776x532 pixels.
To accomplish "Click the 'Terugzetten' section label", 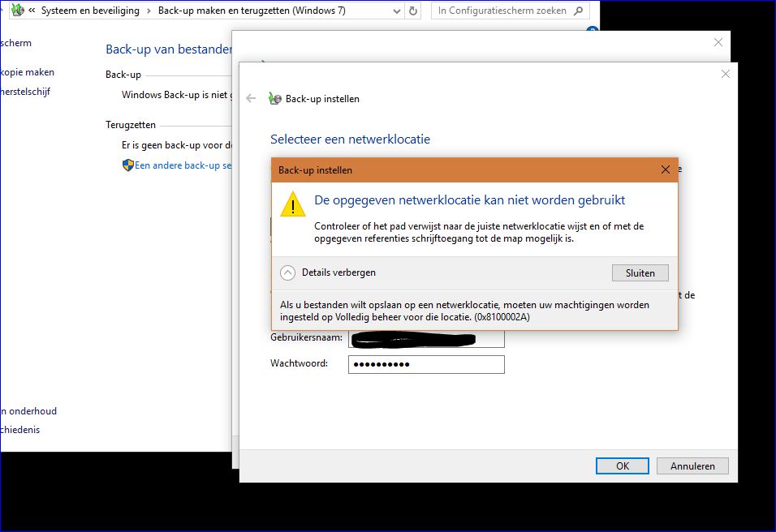I will [131, 125].
